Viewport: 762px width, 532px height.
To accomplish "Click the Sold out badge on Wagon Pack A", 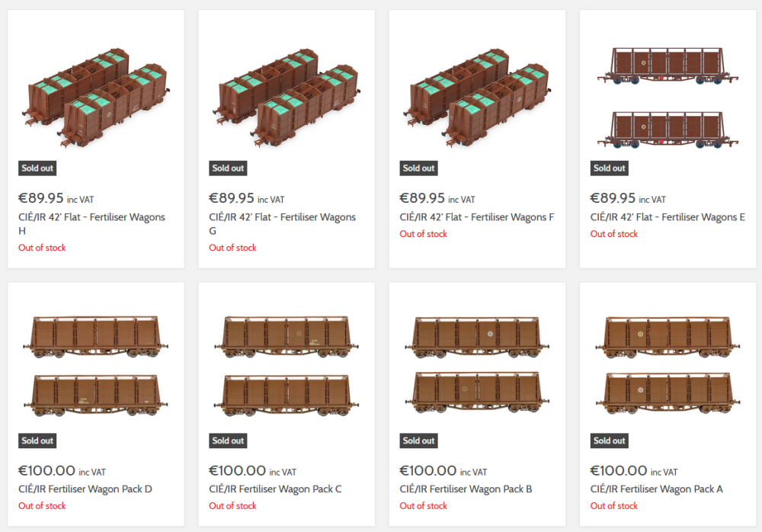I will tap(610, 441).
